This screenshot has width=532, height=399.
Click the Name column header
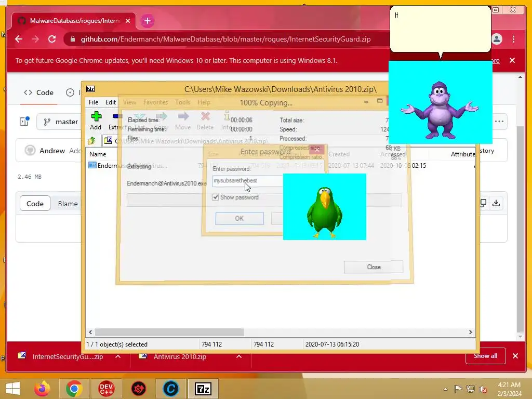tap(98, 154)
